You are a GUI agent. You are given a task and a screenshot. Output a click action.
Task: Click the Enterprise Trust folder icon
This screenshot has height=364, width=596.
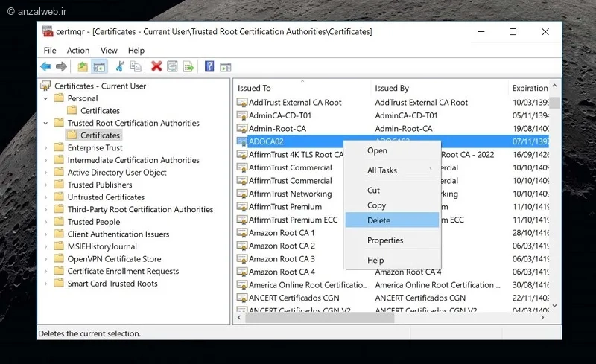point(59,147)
